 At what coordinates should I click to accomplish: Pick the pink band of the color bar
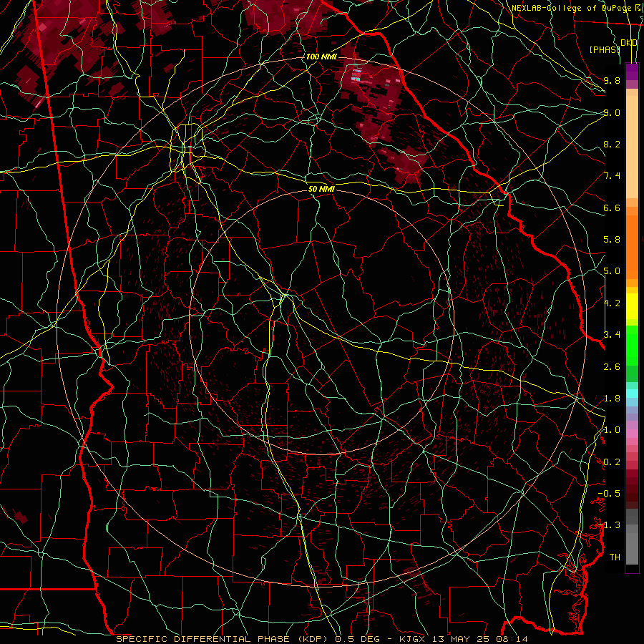[632, 433]
